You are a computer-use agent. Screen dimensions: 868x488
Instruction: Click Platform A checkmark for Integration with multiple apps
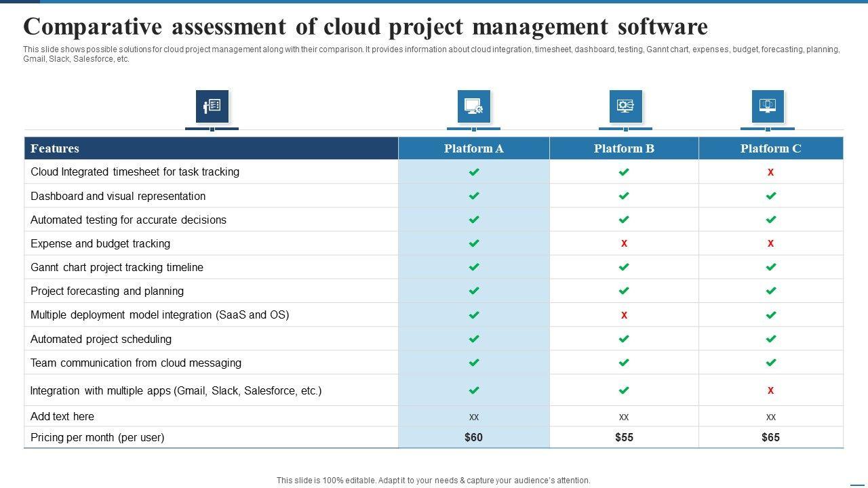pyautogui.click(x=474, y=390)
